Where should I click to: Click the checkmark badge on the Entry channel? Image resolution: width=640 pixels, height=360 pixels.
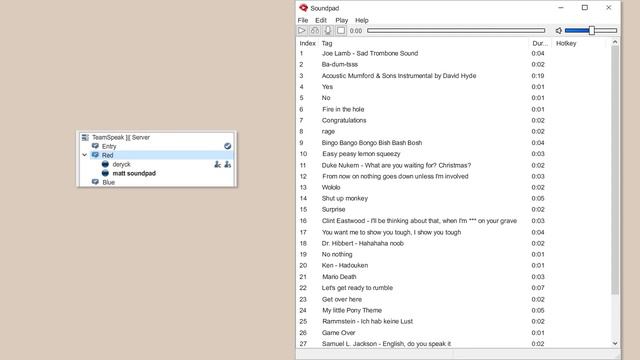tap(227, 146)
